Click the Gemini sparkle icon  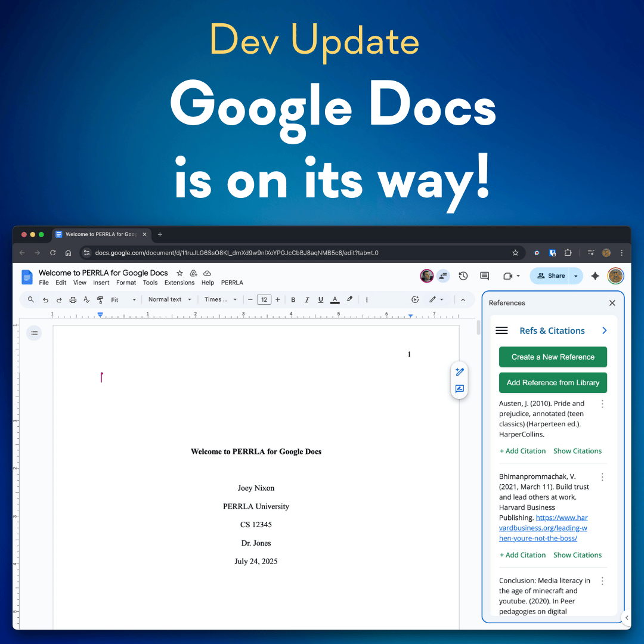(x=595, y=276)
